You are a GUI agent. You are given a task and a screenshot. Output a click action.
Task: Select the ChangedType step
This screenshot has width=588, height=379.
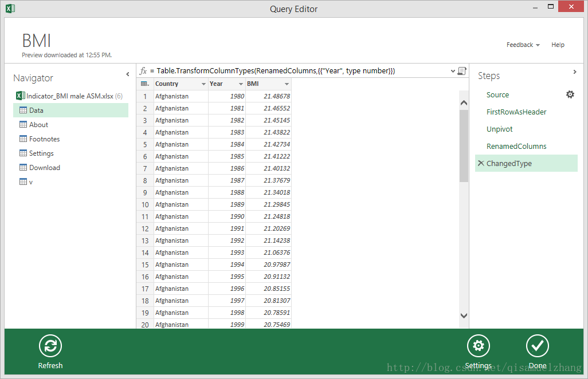click(526, 163)
